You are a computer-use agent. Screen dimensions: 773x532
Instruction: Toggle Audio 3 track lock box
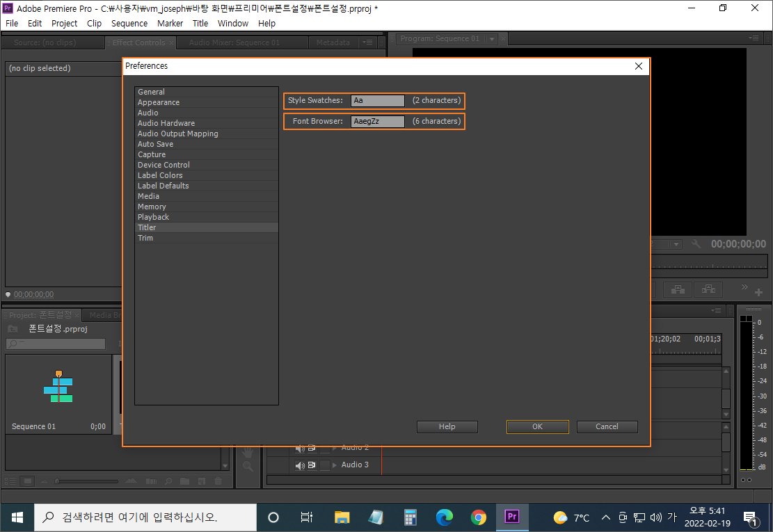coord(325,465)
